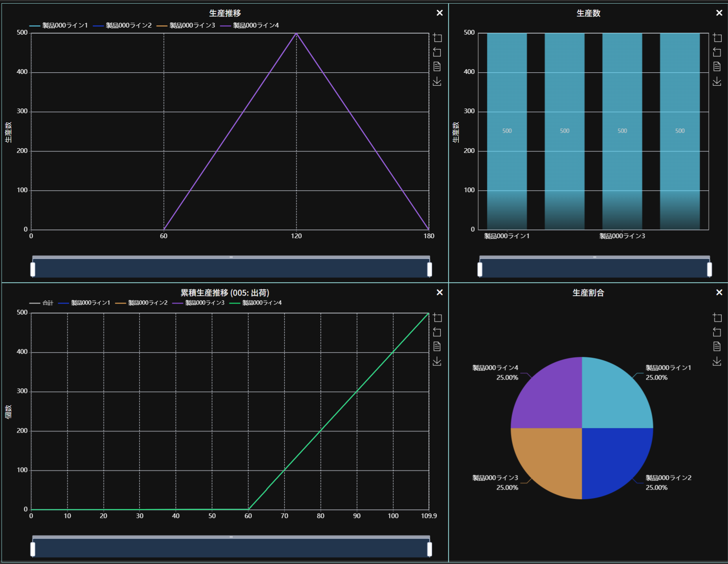
Task: Save the 生産推移 chart as image
Action: 437,81
